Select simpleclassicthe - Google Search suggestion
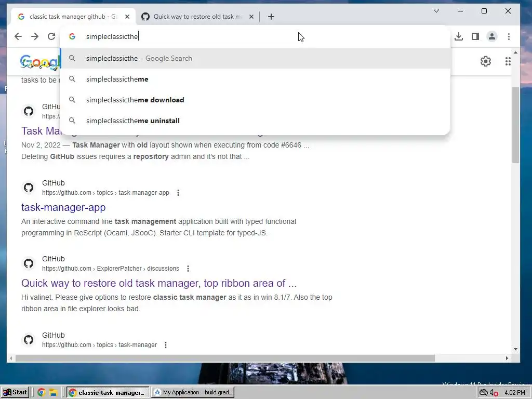Screen dimensions: 532x399 (255, 58)
